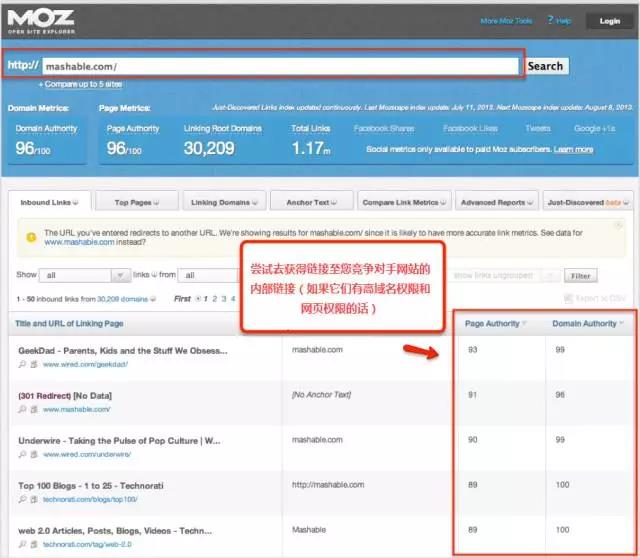The height and width of the screenshot is (558, 640).
Task: Sort by Domain Authority column
Action: (587, 323)
